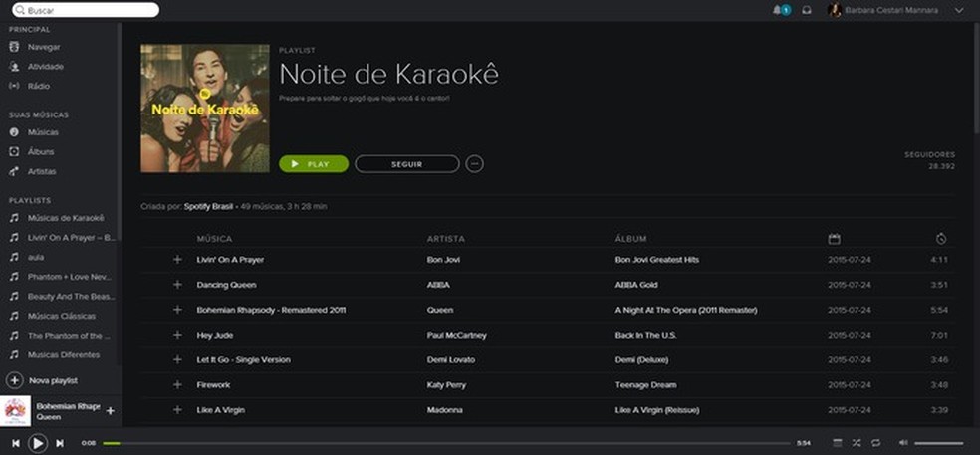Click the green PLAY button

tap(314, 164)
